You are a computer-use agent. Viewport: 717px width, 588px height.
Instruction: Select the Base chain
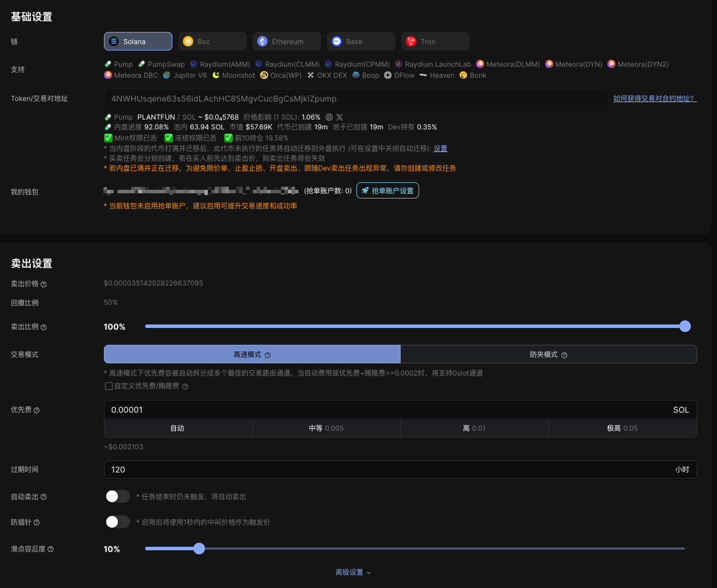361,41
